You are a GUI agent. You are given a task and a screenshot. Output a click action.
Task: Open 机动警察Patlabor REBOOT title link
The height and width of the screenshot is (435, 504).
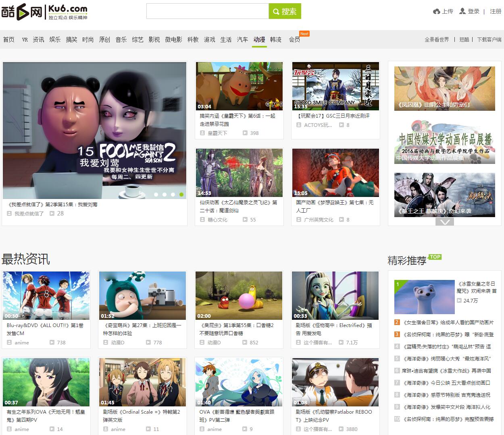pos(334,416)
